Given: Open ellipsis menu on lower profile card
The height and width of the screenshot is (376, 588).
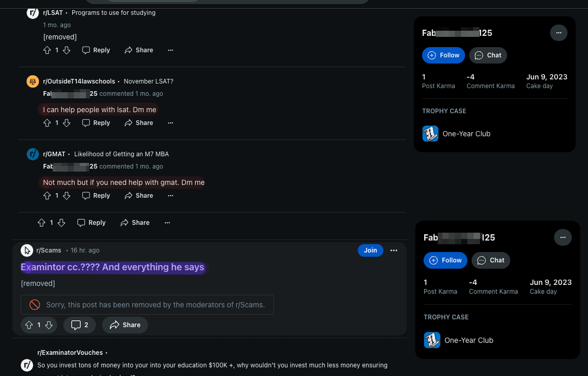Looking at the screenshot, I should [x=563, y=237].
